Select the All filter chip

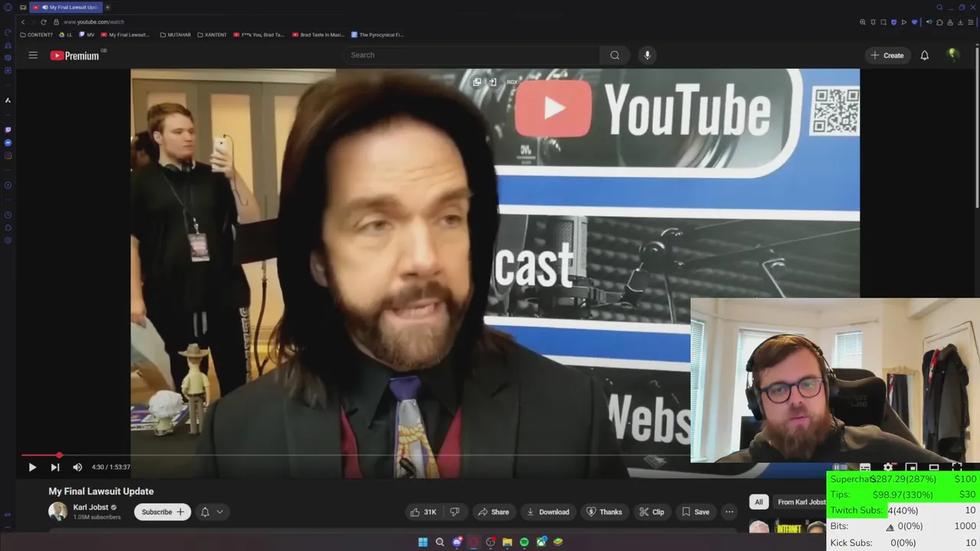(x=759, y=502)
